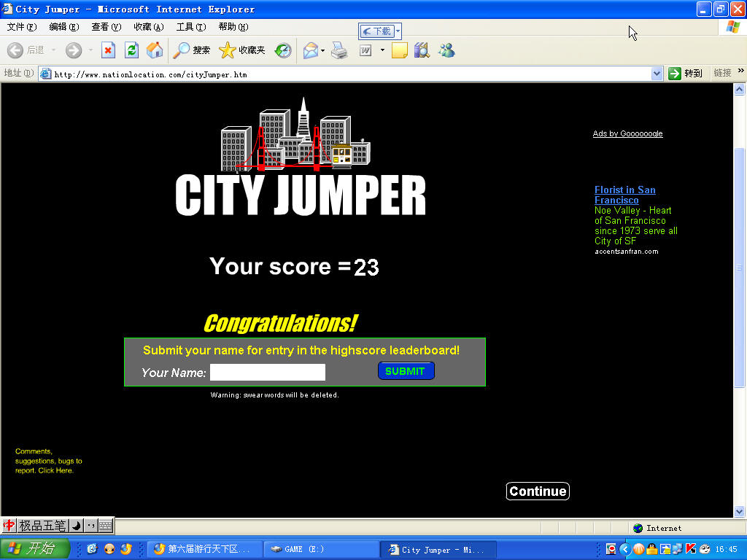Open the Messenger people icon
The height and width of the screenshot is (560, 747).
coord(446,50)
